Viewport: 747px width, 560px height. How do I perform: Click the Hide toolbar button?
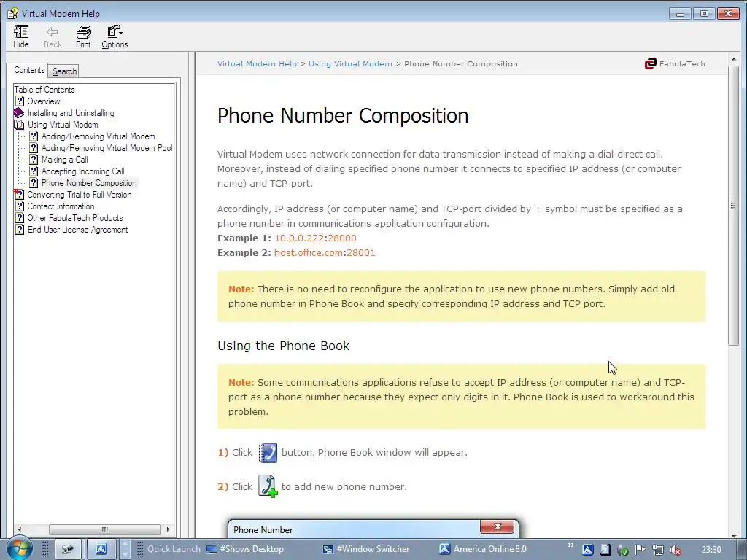20,36
